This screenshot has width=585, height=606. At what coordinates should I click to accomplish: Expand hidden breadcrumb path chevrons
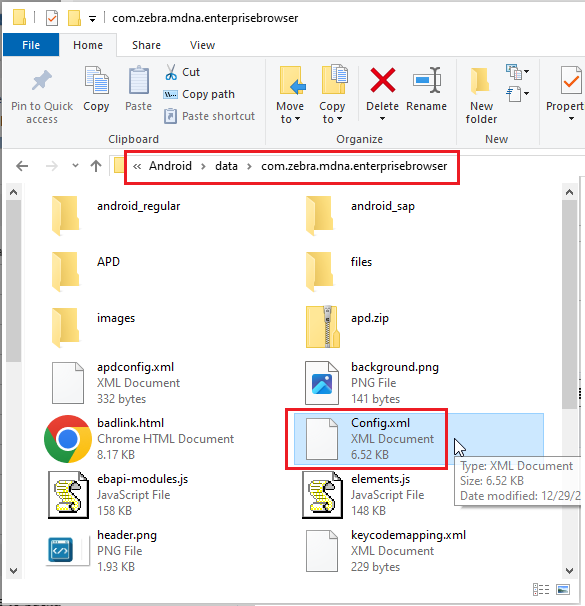[137, 167]
